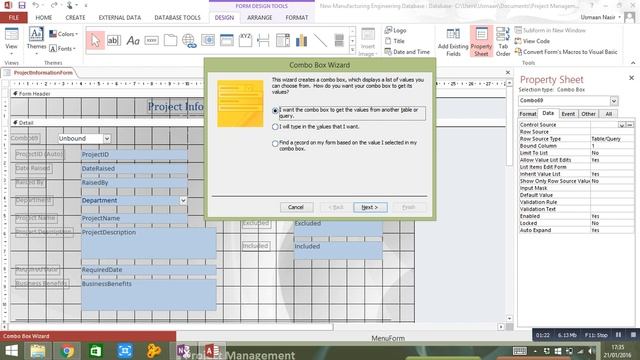
Task: Toggle the Property Sheet ribbon button
Action: click(x=481, y=41)
